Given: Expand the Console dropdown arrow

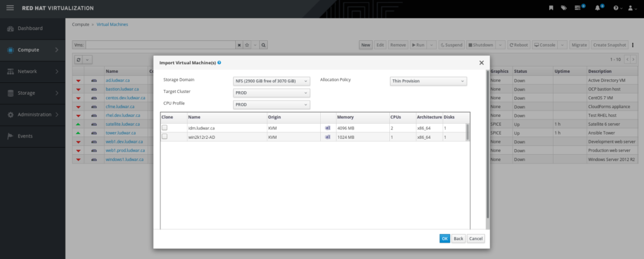Looking at the screenshot, I should (x=562, y=45).
